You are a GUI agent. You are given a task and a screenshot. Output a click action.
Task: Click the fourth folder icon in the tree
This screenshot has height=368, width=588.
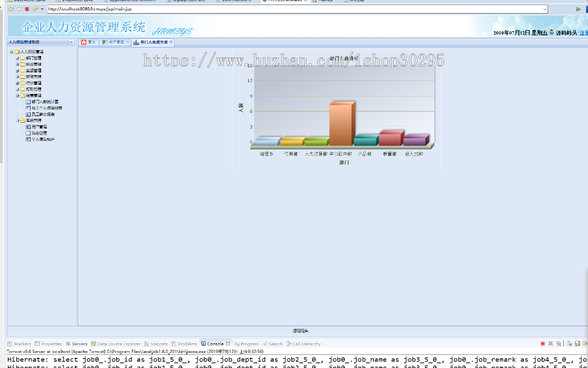click(22, 77)
